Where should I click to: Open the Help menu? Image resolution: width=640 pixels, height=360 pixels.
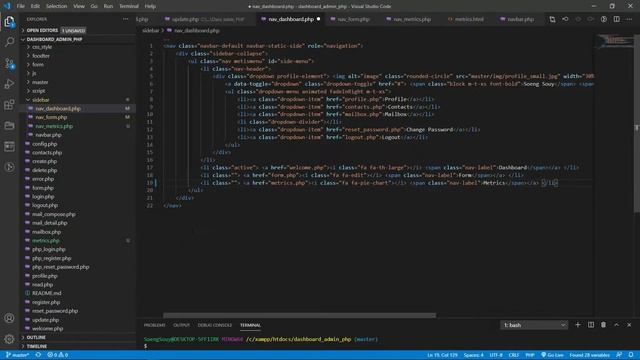(x=150, y=6)
